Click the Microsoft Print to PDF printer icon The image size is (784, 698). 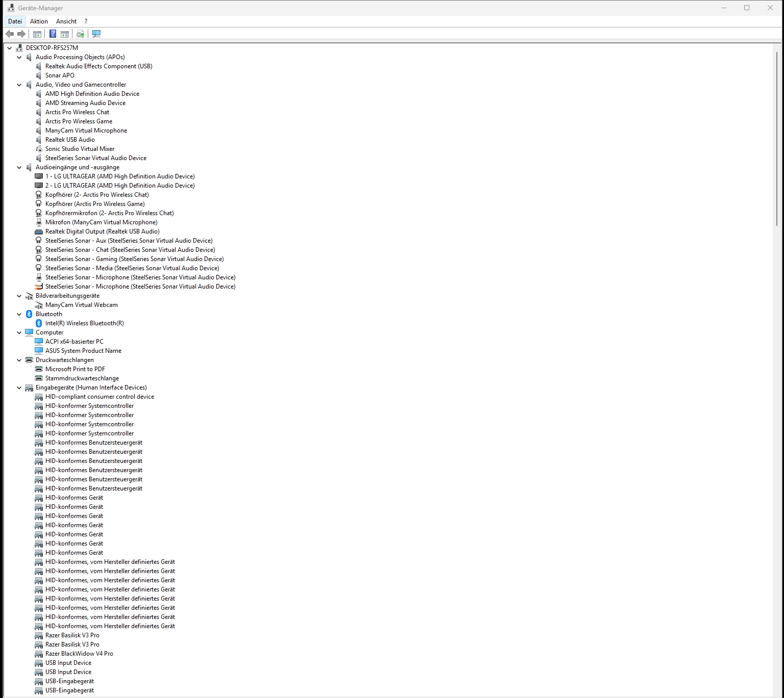[39, 369]
